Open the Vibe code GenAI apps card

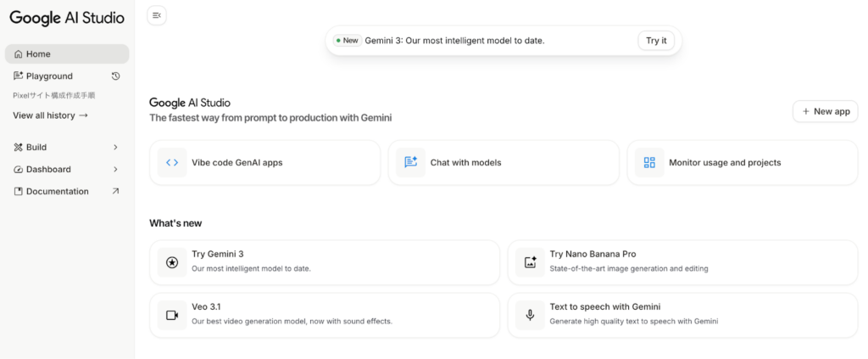pos(265,162)
